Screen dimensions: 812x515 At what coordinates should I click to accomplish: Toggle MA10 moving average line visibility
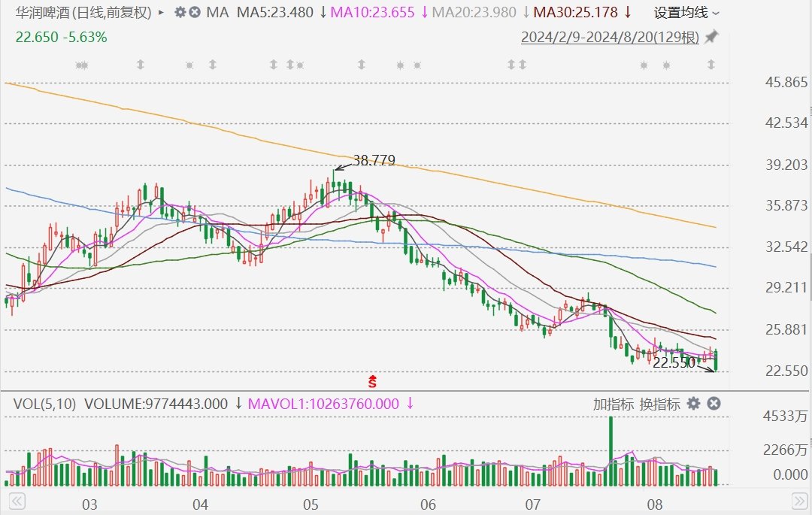coord(374,13)
